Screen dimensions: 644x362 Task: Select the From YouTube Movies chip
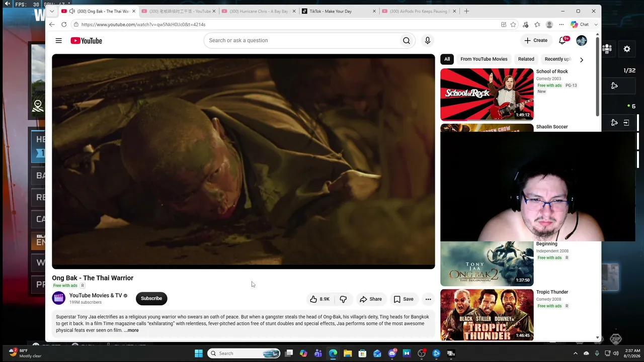484,59
